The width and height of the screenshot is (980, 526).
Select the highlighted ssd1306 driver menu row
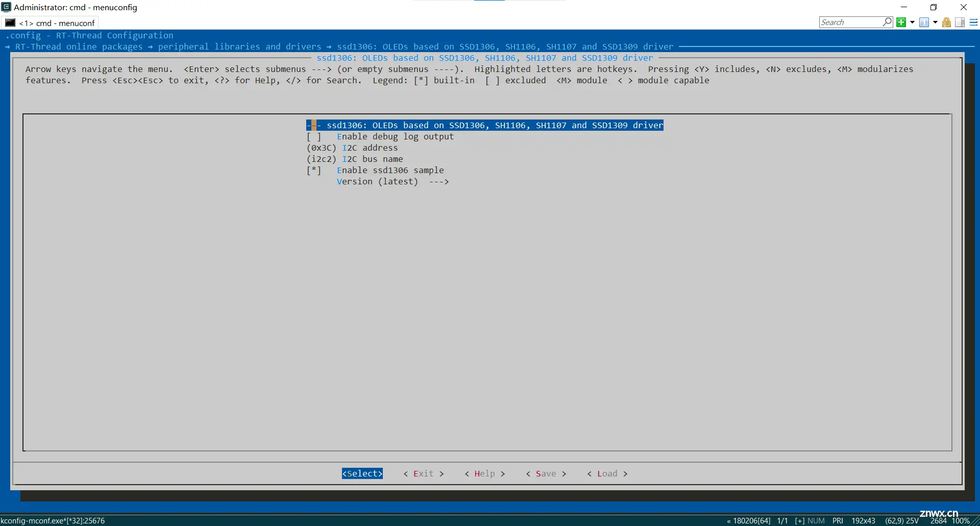pyautogui.click(x=485, y=125)
